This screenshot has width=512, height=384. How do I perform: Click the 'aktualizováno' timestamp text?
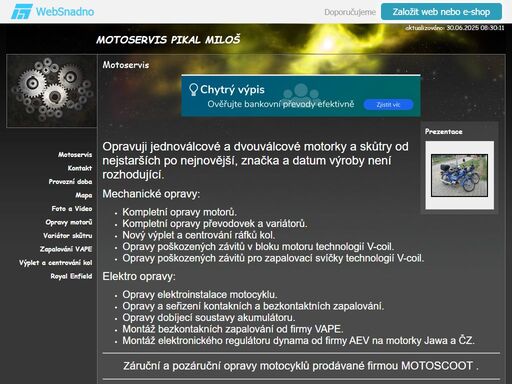(455, 28)
